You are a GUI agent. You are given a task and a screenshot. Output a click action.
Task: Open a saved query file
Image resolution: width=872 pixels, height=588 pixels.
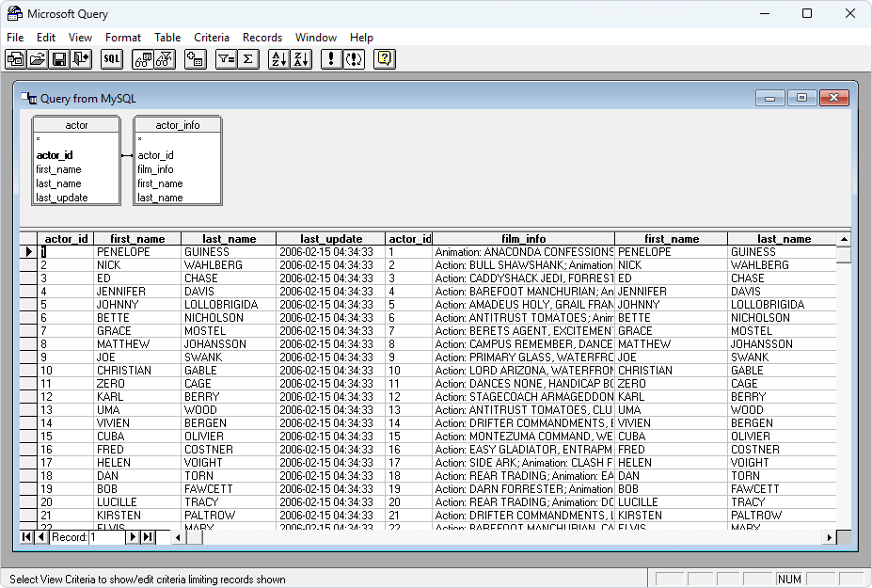[38, 59]
